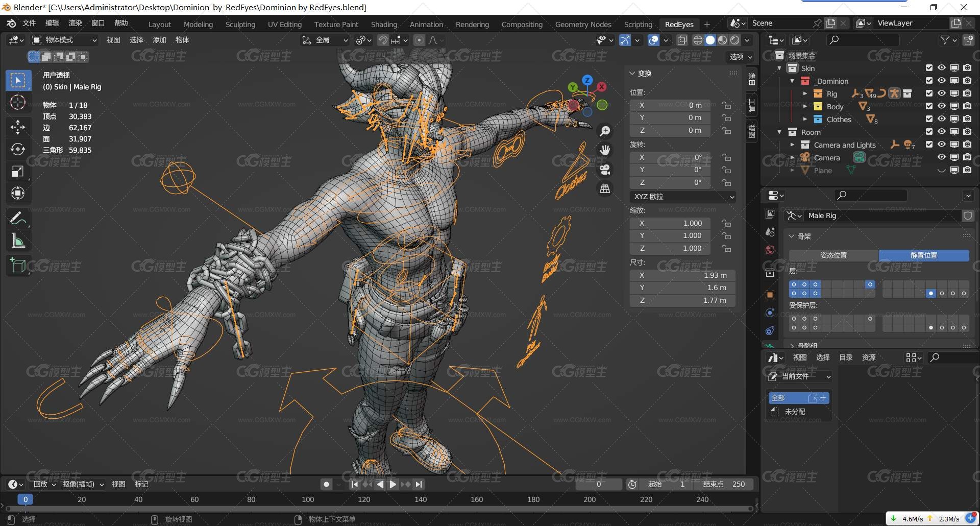Collapse the Room collection
980x526 pixels.
pyautogui.click(x=779, y=132)
